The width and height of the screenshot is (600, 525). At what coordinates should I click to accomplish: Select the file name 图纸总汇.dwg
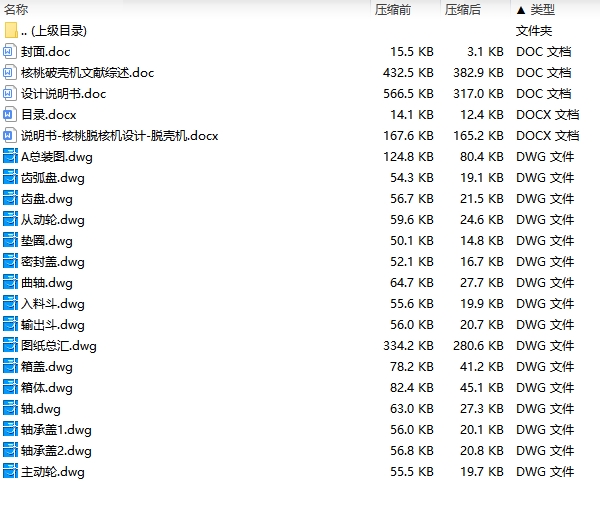pyautogui.click(x=59, y=346)
